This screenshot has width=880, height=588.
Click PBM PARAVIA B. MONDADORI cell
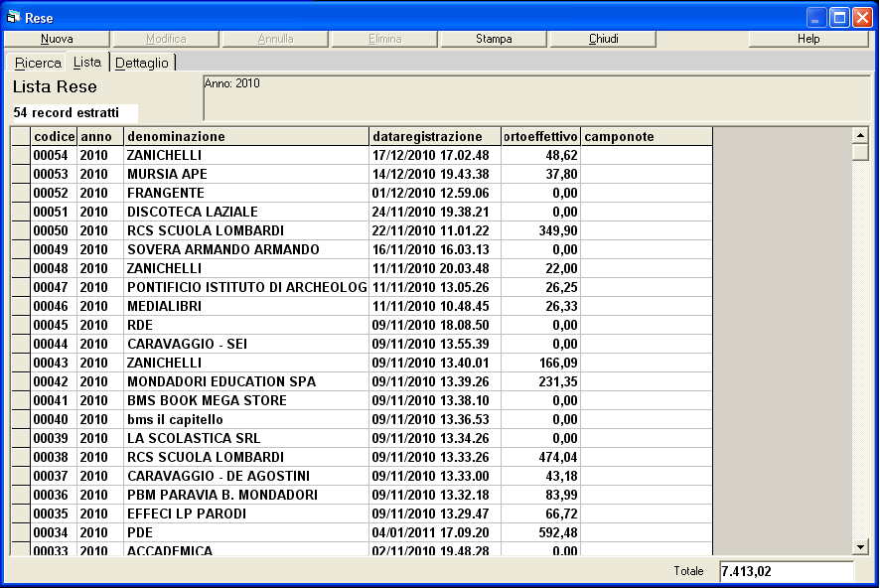(246, 495)
